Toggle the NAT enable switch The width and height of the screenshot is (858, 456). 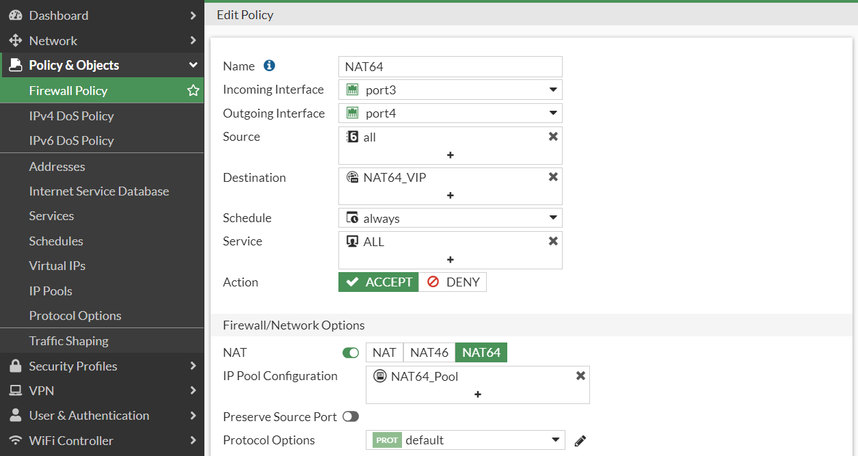click(351, 352)
